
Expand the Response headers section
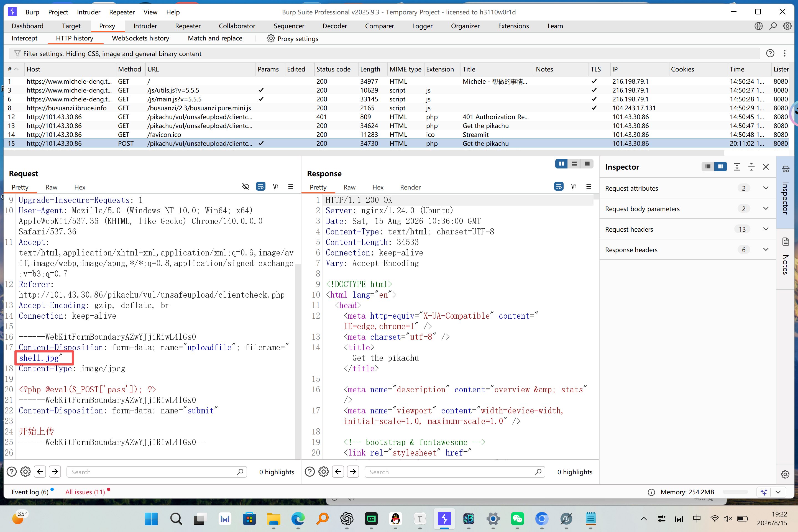687,250
